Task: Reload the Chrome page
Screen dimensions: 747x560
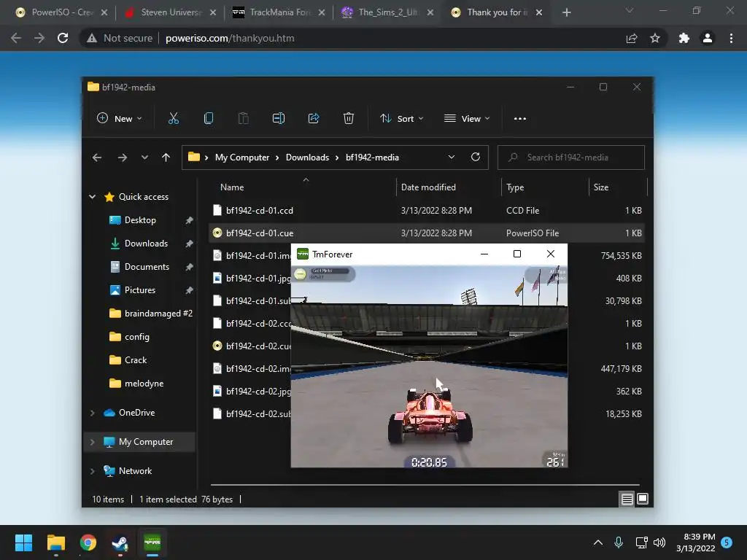Action: 63,38
